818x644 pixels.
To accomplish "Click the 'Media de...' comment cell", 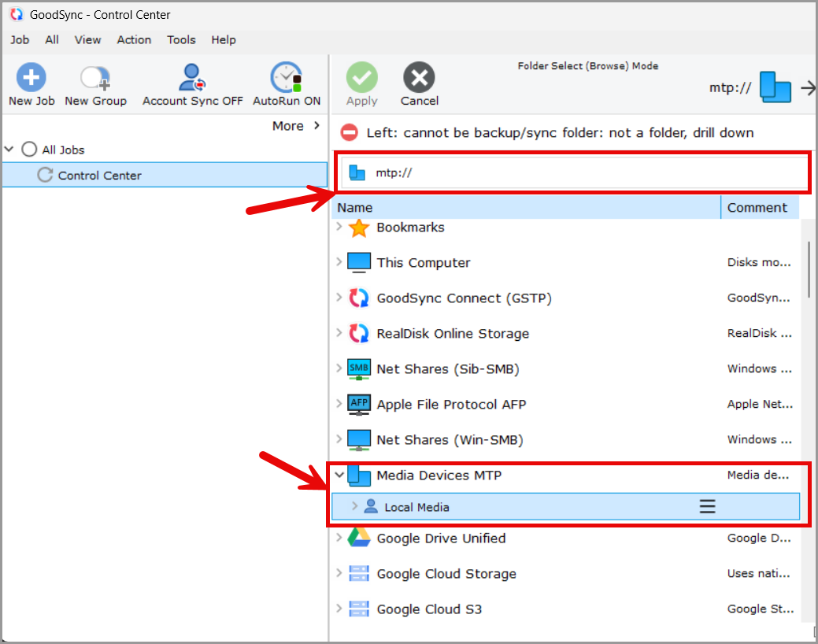I will tap(758, 475).
